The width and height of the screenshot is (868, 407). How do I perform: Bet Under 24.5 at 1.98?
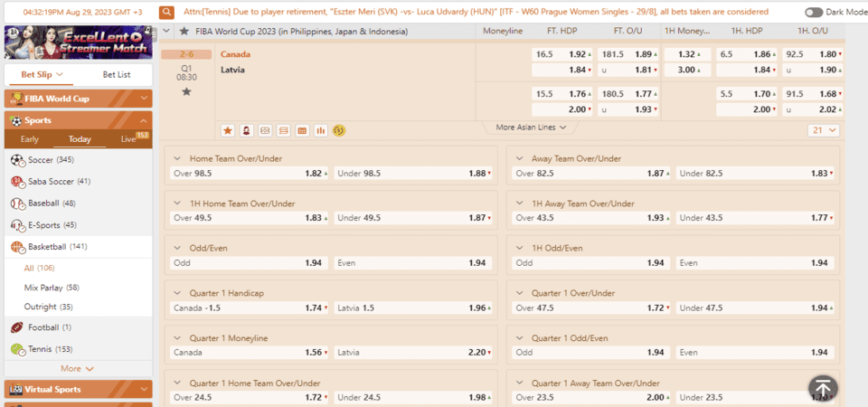click(413, 398)
